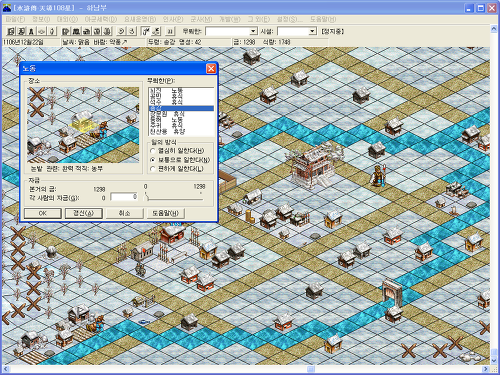Click the 갱신(A) button
The height and width of the screenshot is (375, 500).
[83, 213]
